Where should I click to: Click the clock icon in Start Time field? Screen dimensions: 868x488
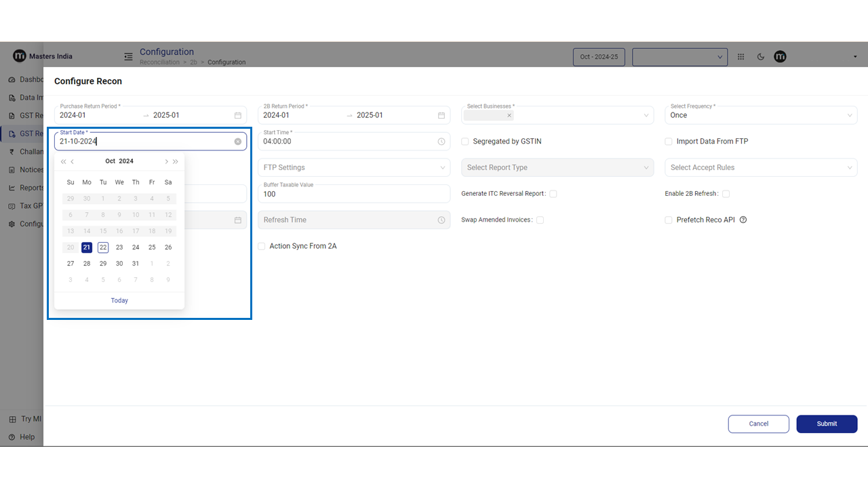pos(441,142)
